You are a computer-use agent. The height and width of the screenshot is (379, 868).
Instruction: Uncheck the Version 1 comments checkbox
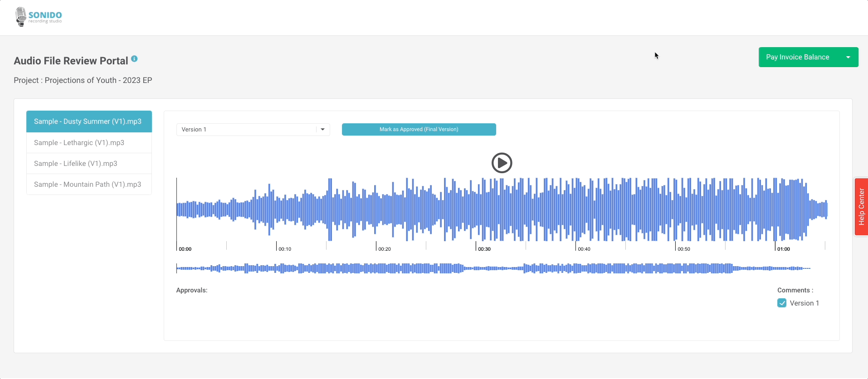tap(782, 303)
